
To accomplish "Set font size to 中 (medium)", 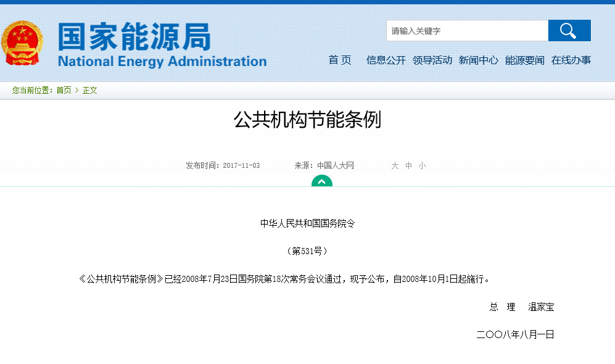I will (408, 166).
